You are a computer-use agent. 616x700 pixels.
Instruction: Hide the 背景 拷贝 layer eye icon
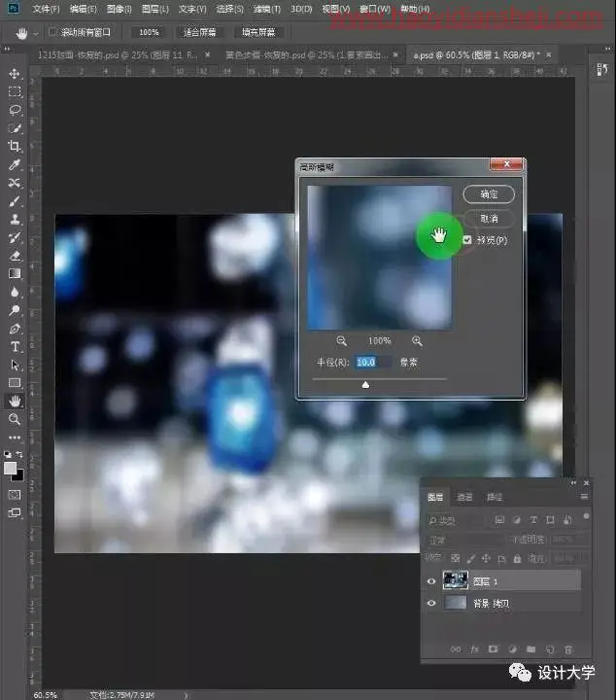click(x=431, y=603)
